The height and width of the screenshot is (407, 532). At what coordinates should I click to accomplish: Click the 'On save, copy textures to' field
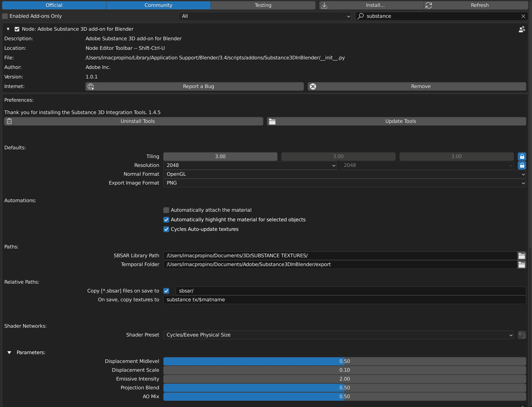point(344,300)
